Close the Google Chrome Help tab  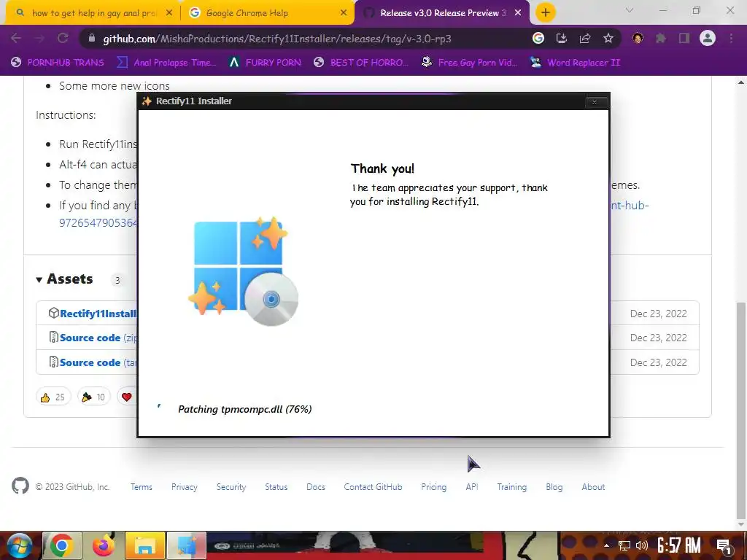344,13
